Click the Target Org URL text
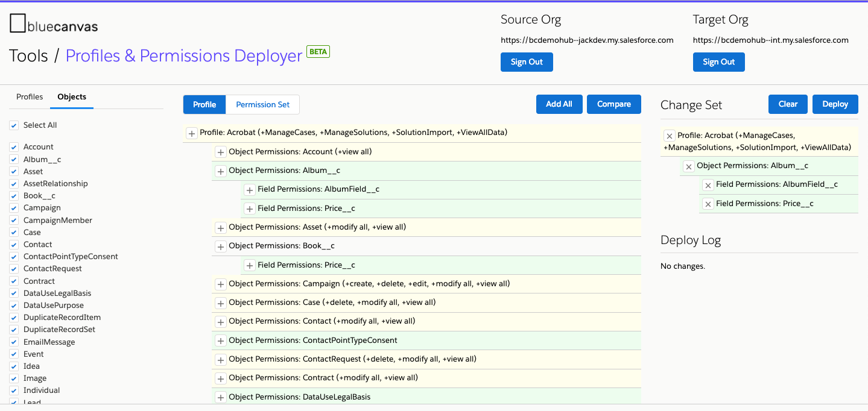The width and height of the screenshot is (868, 411). [771, 40]
